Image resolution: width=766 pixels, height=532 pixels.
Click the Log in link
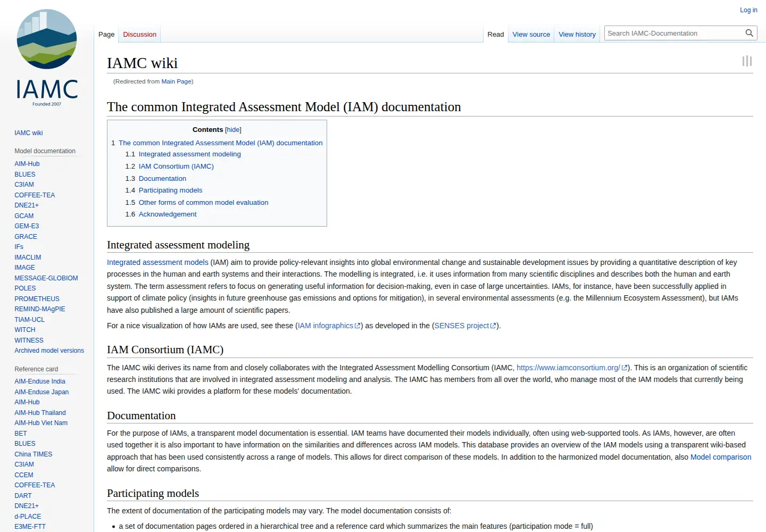748,10
